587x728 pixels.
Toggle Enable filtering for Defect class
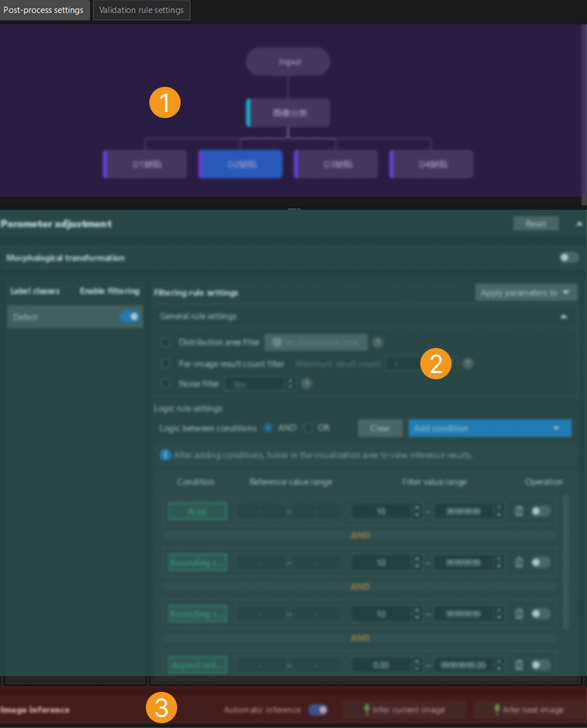130,317
